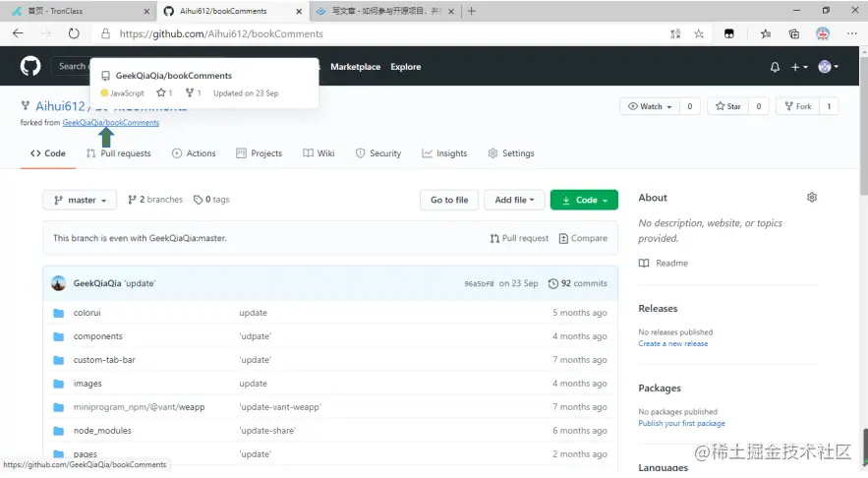View the 2 branches link
The image size is (868, 478).
[x=155, y=200]
